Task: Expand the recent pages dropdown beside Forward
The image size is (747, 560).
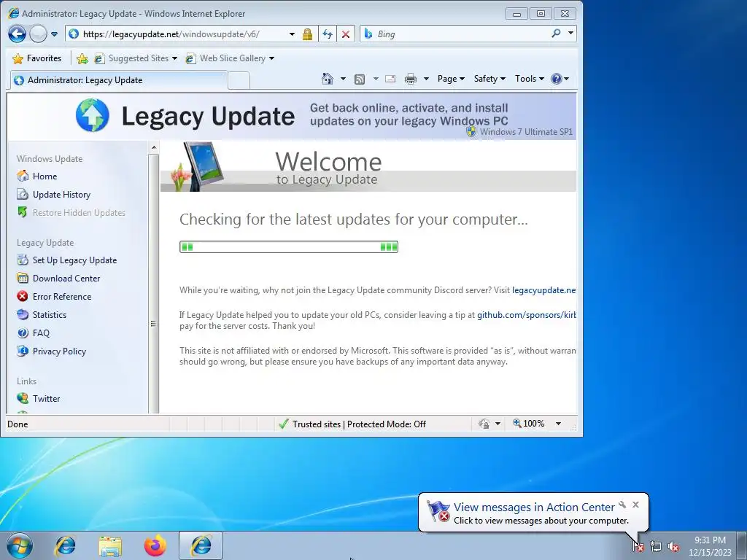Action: (x=54, y=34)
